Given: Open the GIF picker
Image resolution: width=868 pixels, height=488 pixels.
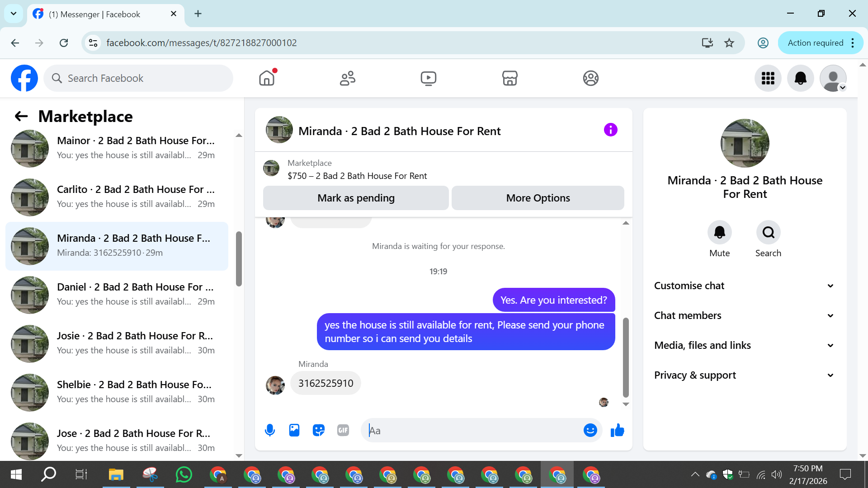Looking at the screenshot, I should point(343,430).
